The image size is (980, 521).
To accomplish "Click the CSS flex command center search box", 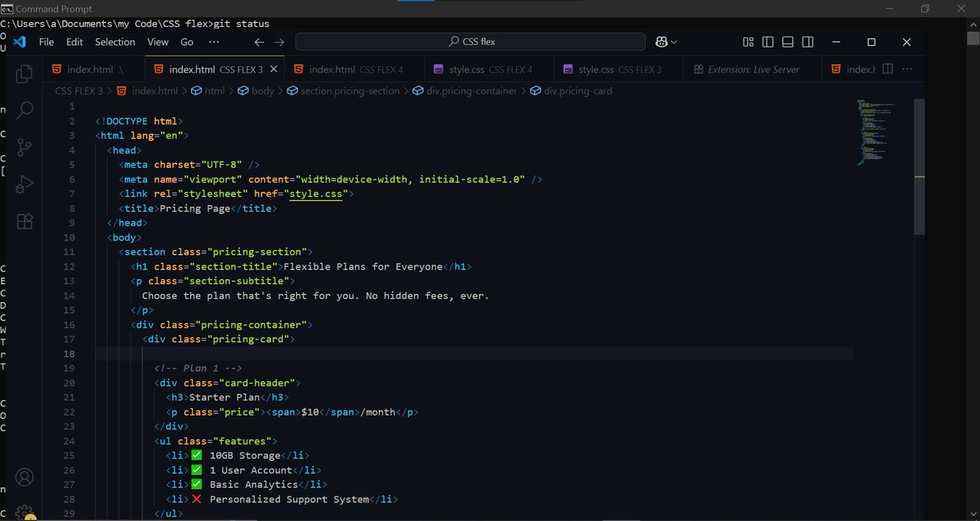I will (x=470, y=42).
